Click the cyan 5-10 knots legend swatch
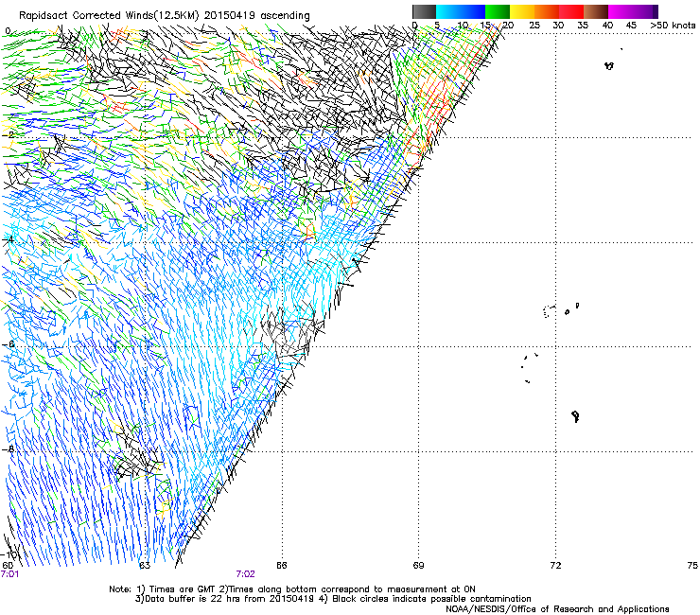Viewport: 700px width, 615px height. click(x=448, y=11)
